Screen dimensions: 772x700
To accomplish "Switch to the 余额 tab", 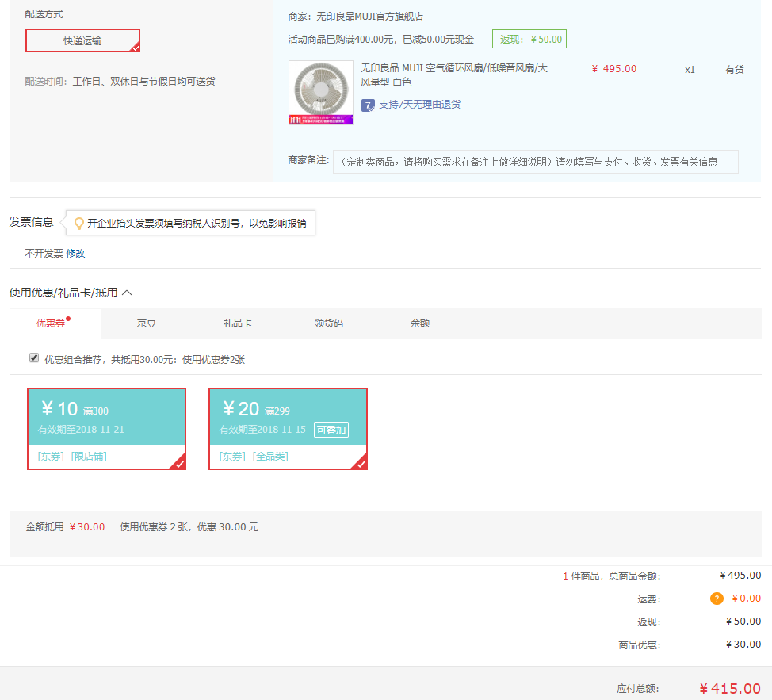I will [420, 323].
